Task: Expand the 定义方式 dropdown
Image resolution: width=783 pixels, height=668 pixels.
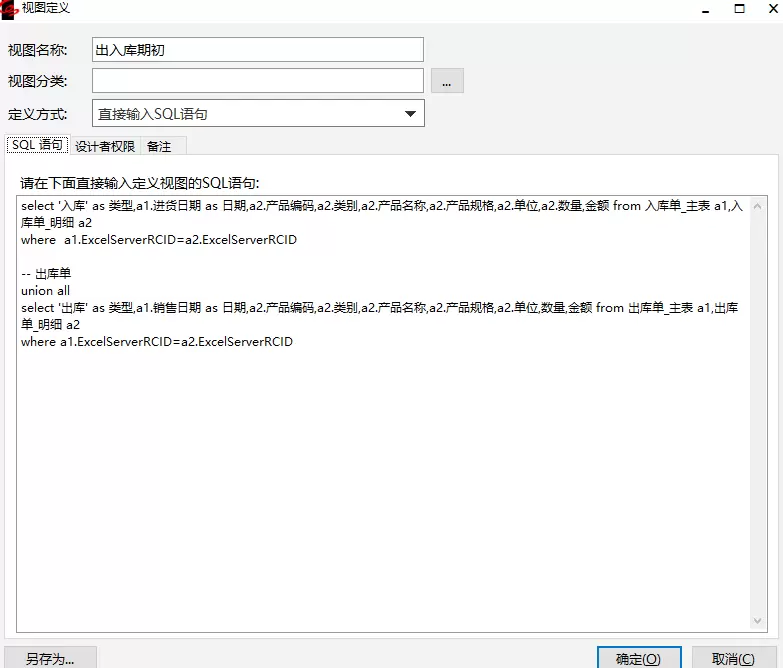Action: (x=409, y=114)
